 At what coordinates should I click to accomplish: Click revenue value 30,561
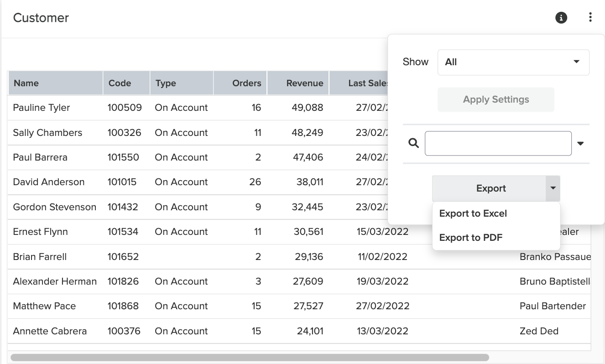pos(308,232)
